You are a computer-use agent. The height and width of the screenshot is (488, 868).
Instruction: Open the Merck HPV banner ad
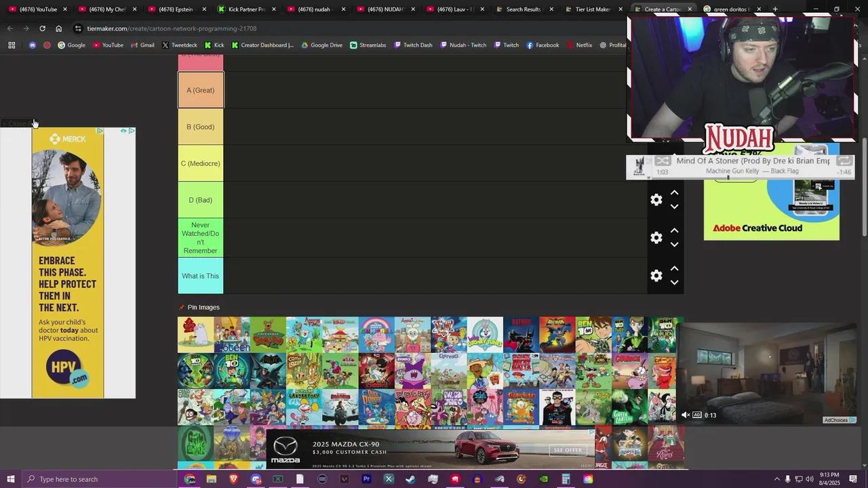coord(68,263)
